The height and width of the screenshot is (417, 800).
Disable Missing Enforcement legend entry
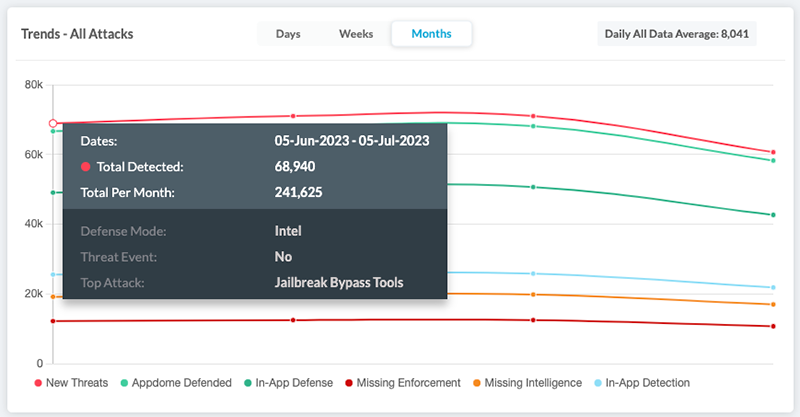(402, 383)
